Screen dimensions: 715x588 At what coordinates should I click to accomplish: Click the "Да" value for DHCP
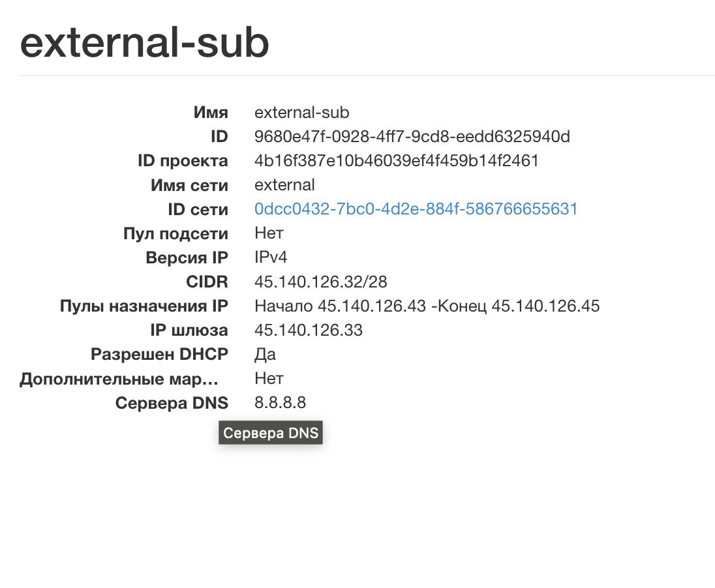click(x=265, y=355)
